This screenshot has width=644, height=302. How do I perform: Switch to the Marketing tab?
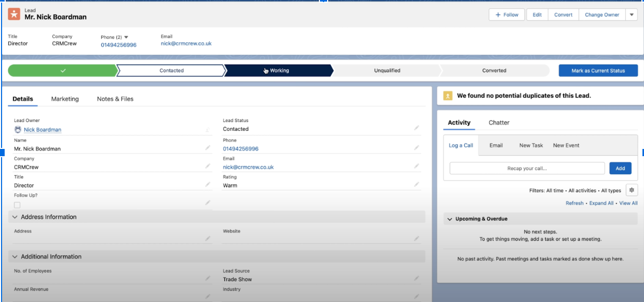click(65, 99)
